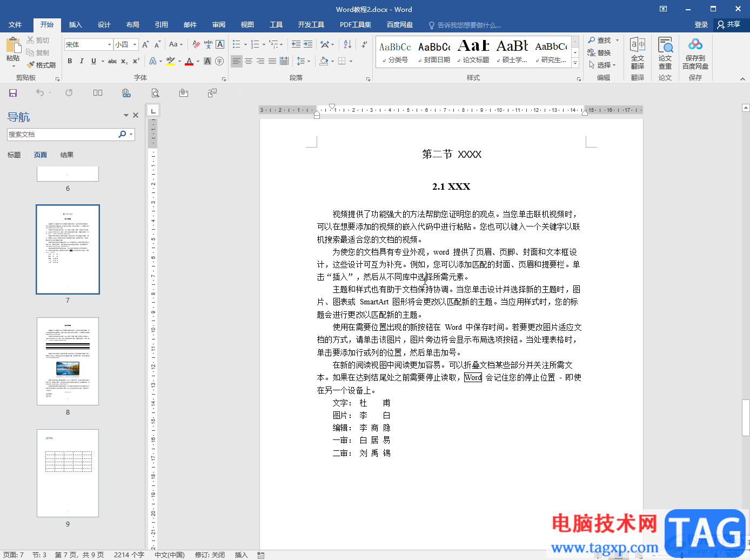Click the 共享 share button
The image size is (750, 560).
coord(729,25)
